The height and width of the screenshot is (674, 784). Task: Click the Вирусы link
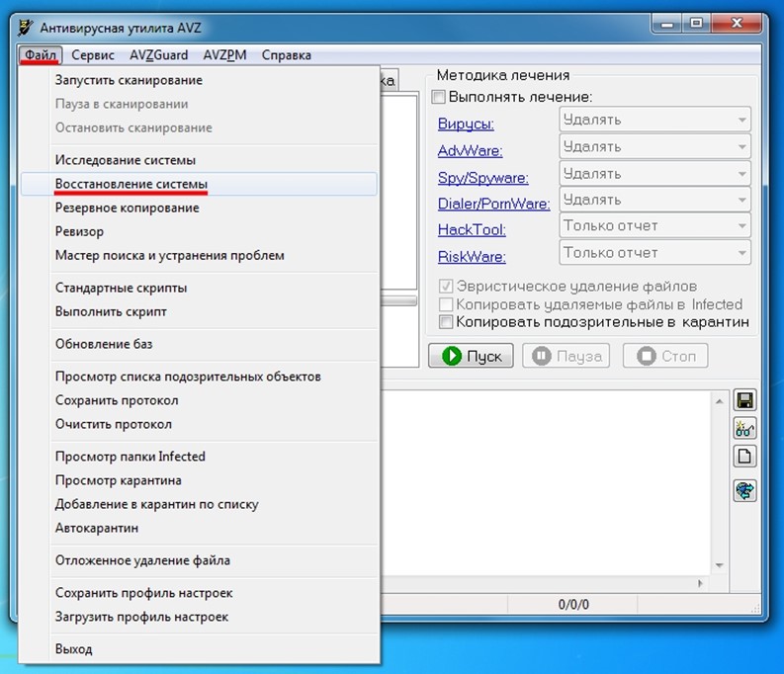tap(466, 124)
